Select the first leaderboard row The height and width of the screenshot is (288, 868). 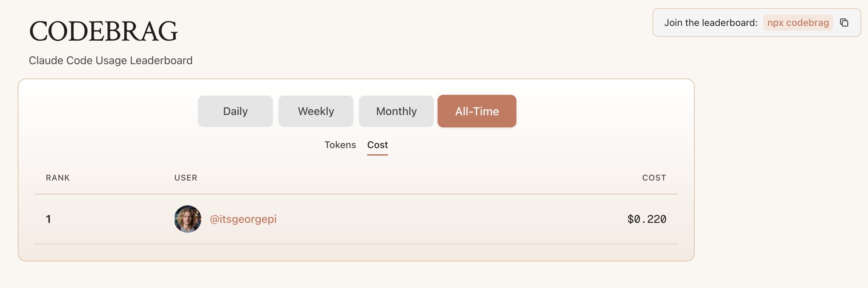point(409,219)
